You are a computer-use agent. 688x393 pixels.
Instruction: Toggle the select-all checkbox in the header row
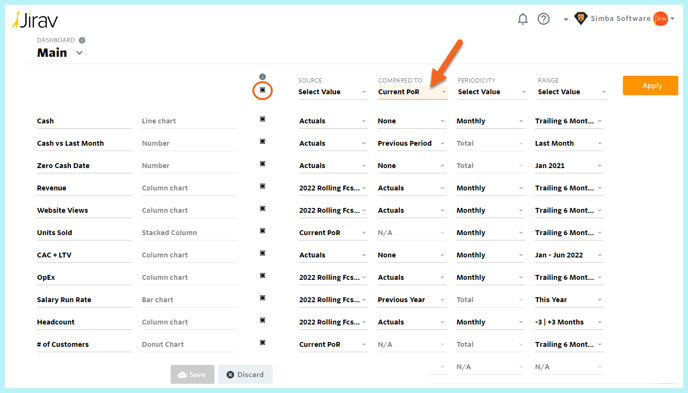262,90
